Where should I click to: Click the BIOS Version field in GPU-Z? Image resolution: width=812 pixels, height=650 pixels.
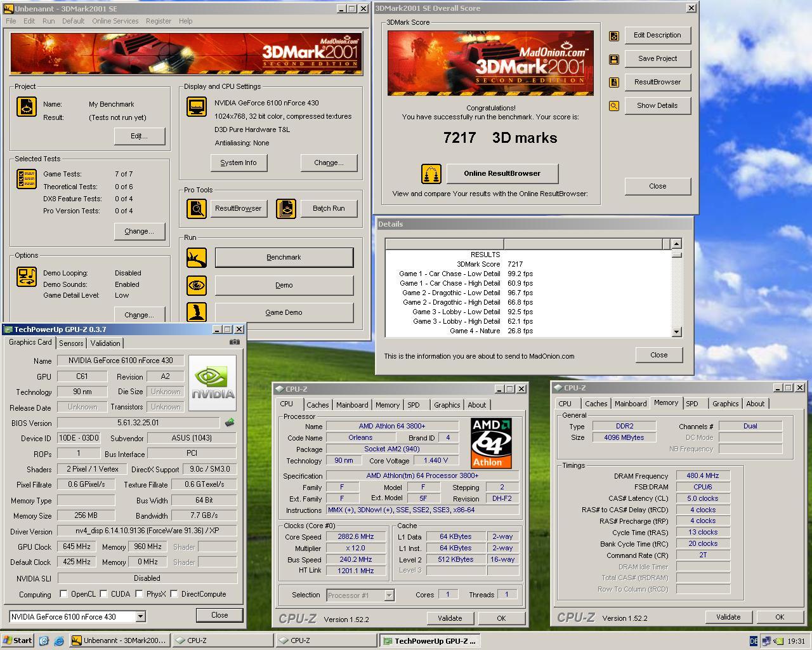pos(138,422)
